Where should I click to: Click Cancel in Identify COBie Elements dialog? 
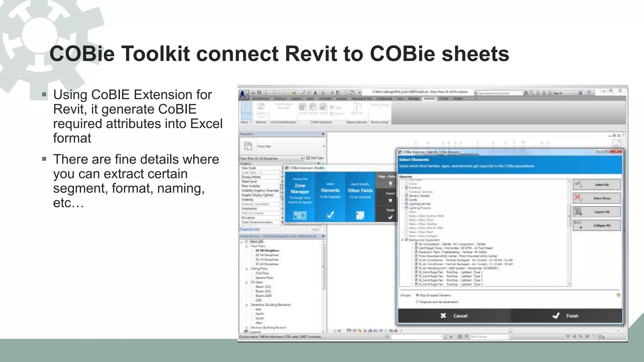coord(454,315)
